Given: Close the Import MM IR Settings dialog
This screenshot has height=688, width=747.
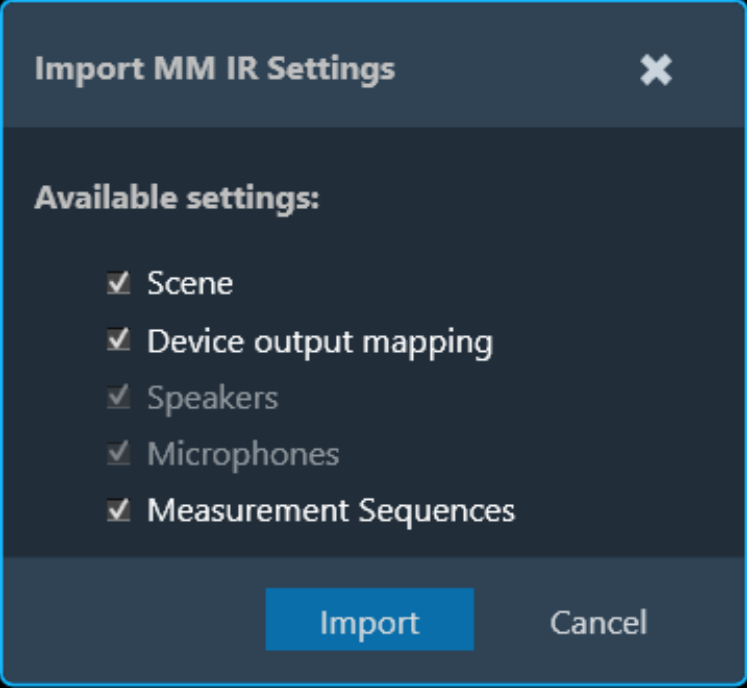Looking at the screenshot, I should (656, 70).
